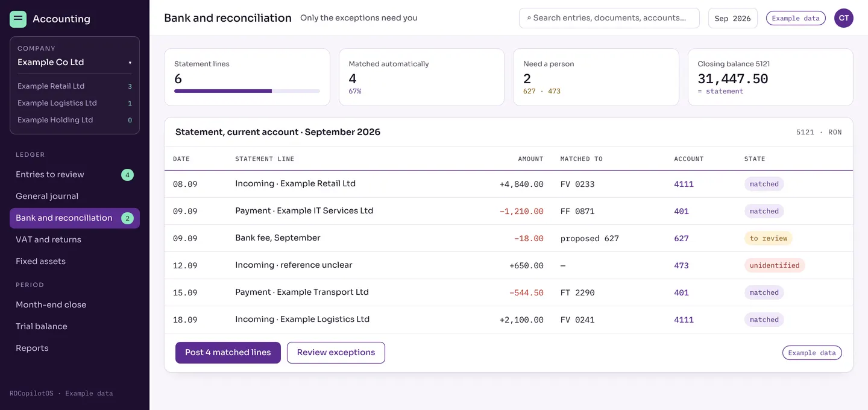This screenshot has width=868, height=410.
Task: Open VAT and returns
Action: tap(75, 240)
